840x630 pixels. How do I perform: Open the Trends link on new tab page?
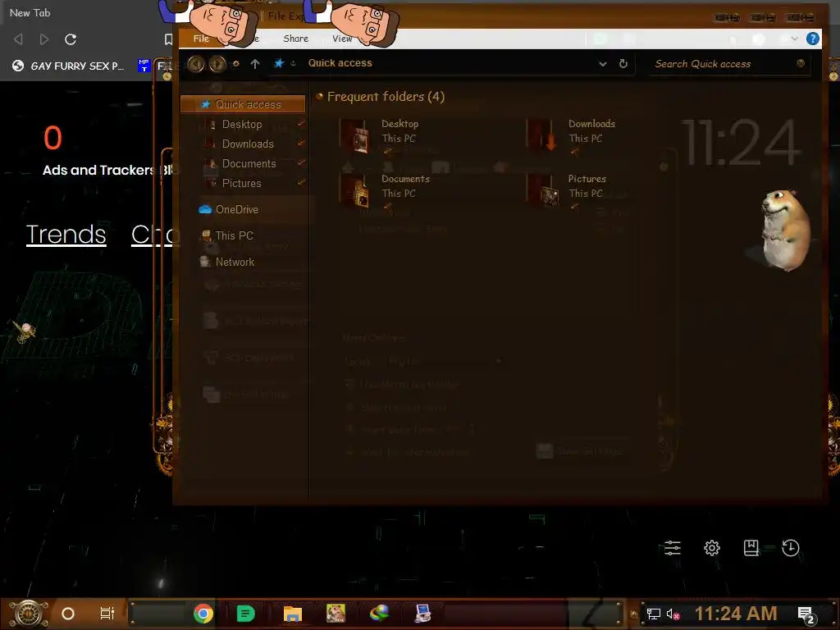pyautogui.click(x=66, y=235)
